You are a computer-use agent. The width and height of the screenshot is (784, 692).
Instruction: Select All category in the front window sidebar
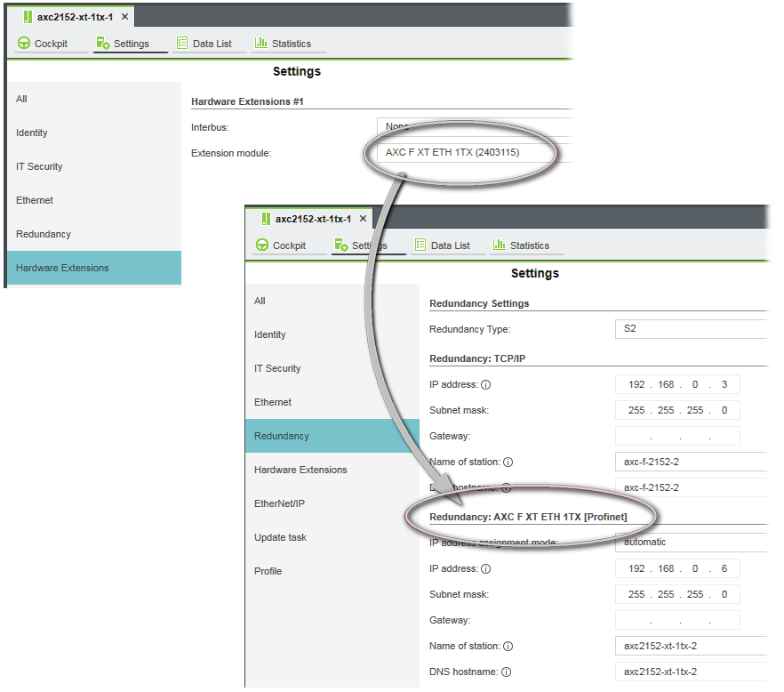[332, 302]
